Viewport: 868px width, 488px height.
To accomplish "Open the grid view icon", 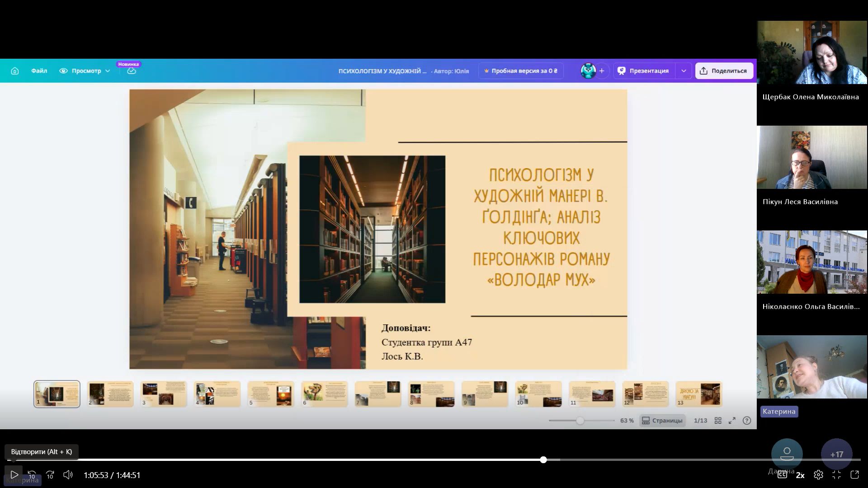I will coord(718,421).
